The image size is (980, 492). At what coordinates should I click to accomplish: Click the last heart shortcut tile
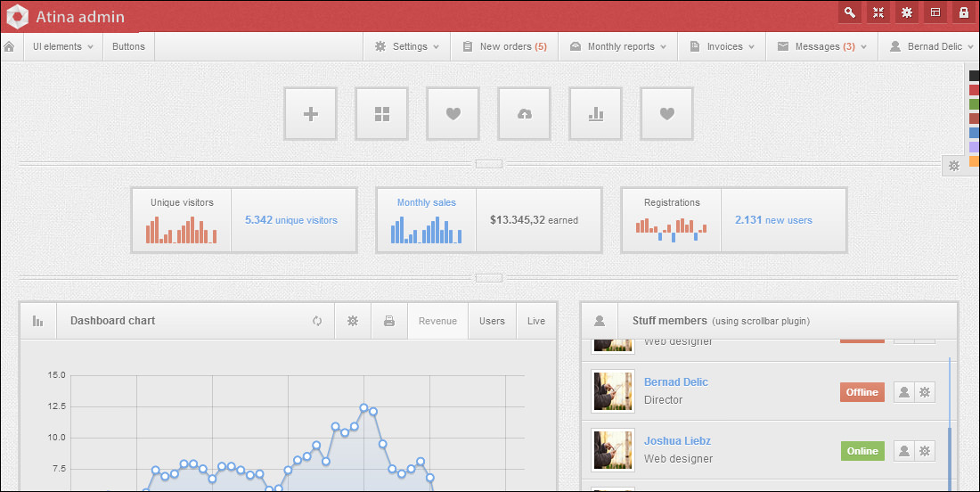[667, 114]
